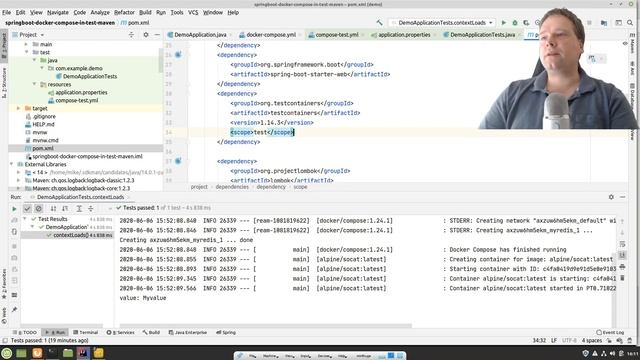Open the Services tool window

120,333
